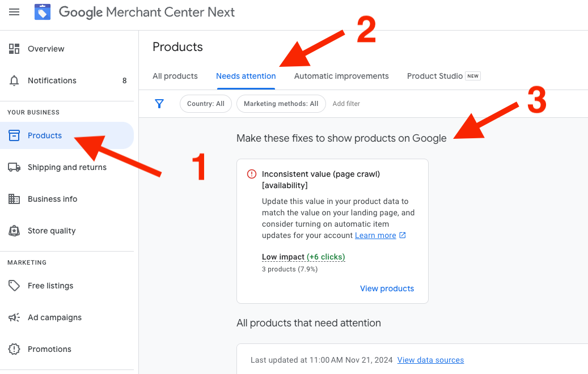Open the Product Studio tab
Image resolution: width=588 pixels, height=374 pixels.
tap(435, 76)
